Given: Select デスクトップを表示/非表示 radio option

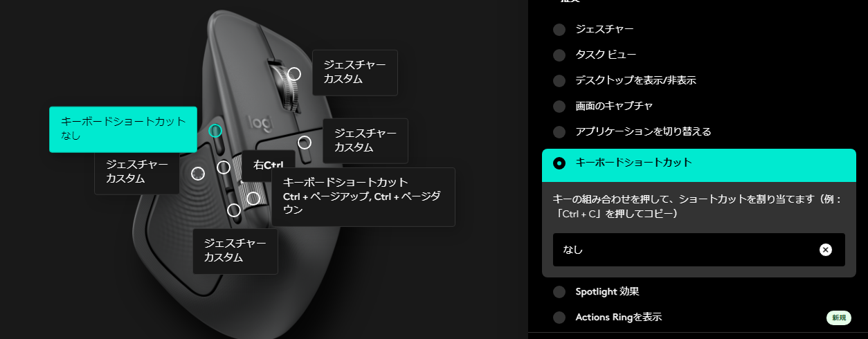Looking at the screenshot, I should point(559,81).
